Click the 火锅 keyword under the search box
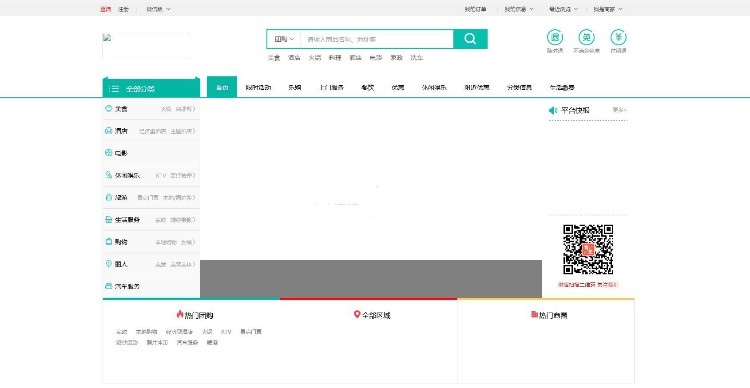Image resolution: width=750 pixels, height=388 pixels. pyautogui.click(x=314, y=58)
